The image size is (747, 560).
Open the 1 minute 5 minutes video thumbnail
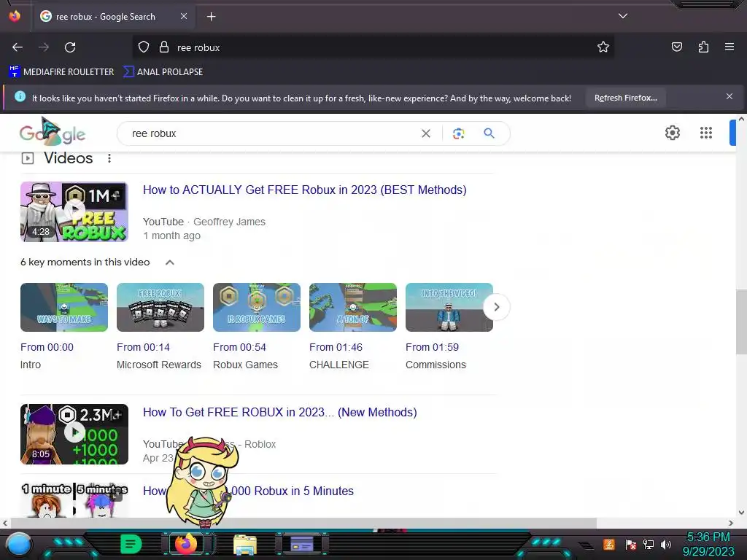74,500
